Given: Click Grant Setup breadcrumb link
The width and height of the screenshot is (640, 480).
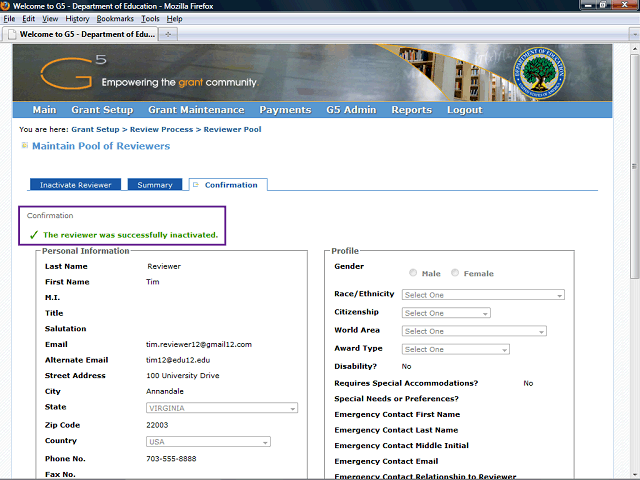Looking at the screenshot, I should pos(95,129).
